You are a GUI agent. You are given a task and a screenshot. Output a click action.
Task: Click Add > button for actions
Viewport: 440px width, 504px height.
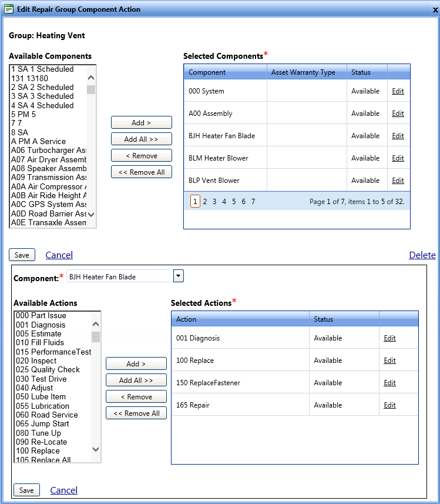point(136,363)
